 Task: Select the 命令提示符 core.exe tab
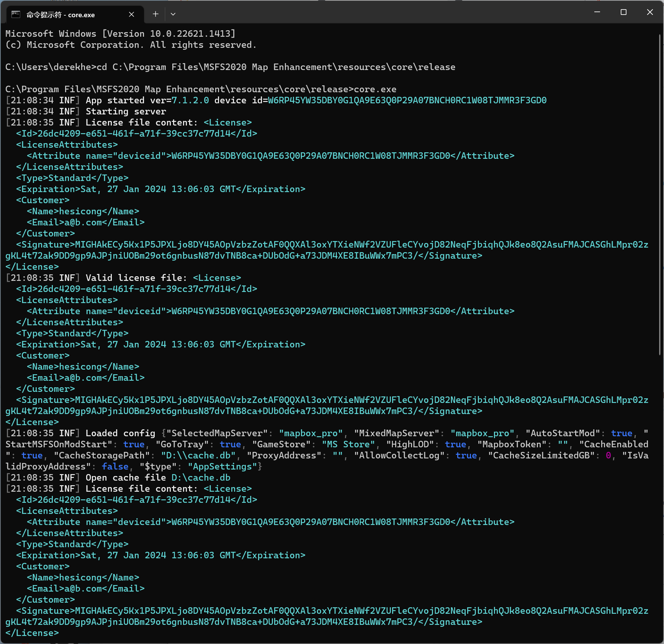pos(69,15)
